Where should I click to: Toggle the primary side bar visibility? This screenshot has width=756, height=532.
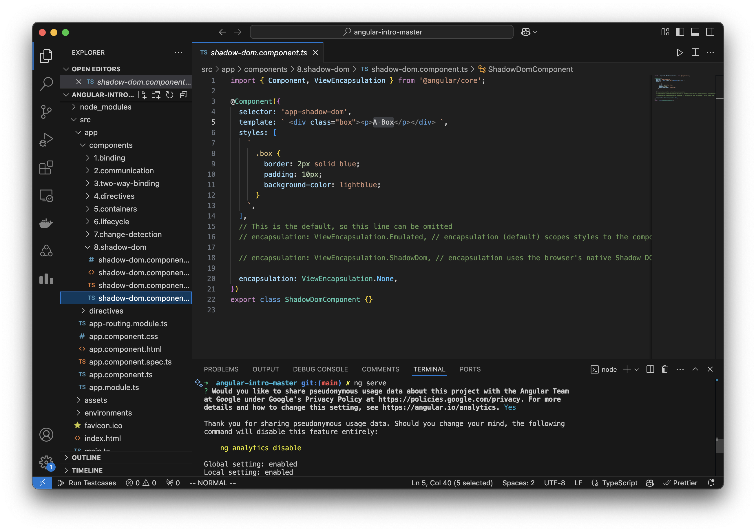[x=680, y=32]
